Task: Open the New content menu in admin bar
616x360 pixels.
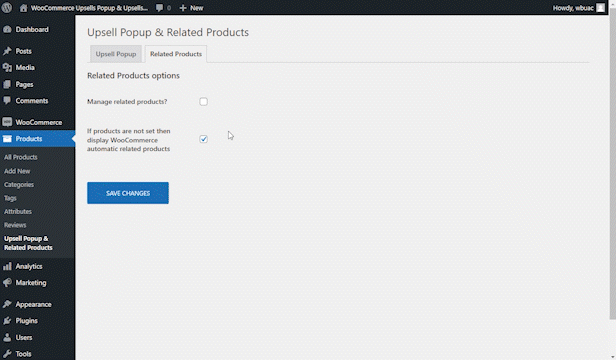Action: point(191,8)
